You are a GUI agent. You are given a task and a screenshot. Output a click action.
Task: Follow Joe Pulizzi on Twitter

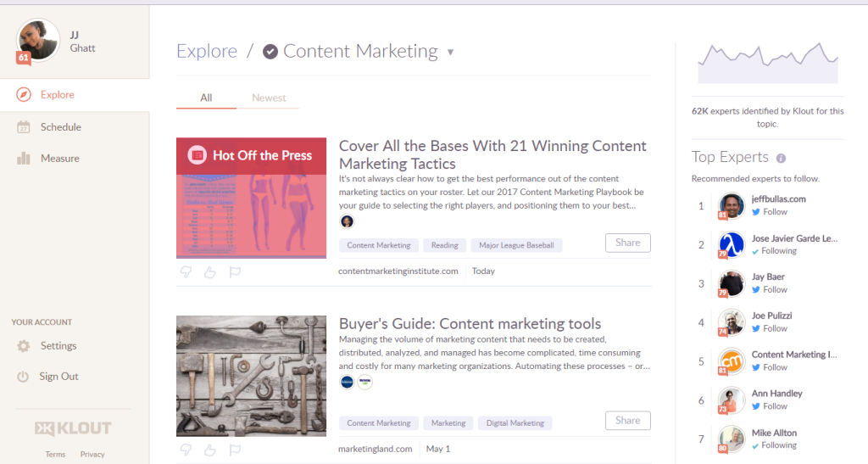click(x=770, y=328)
